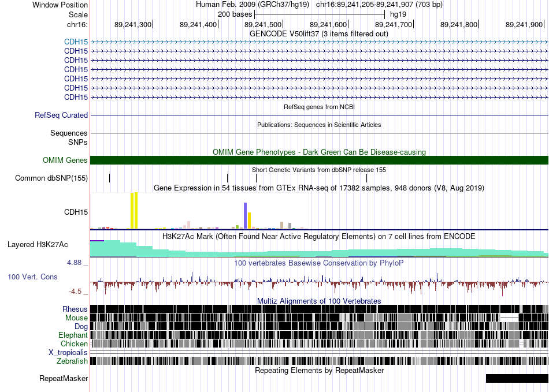Click the 200 bases scale bar
Screen dimensions: 549x392
point(320,14)
